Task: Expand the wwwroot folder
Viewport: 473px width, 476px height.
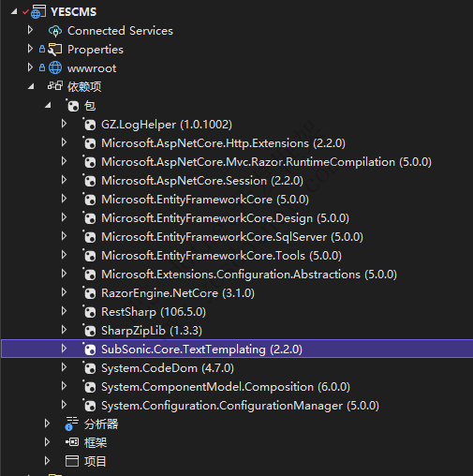Action: (30, 67)
